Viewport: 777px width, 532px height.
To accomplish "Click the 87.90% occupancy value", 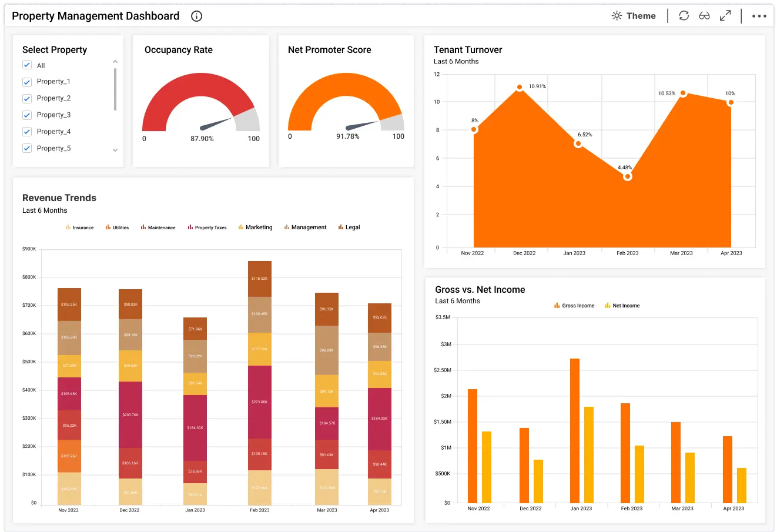I will click(x=202, y=139).
